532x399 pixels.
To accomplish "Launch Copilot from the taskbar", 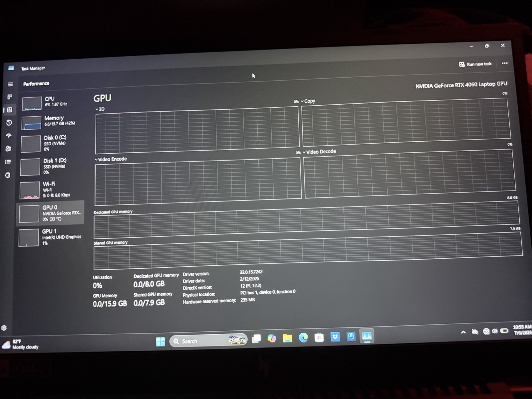I will pos(272,338).
